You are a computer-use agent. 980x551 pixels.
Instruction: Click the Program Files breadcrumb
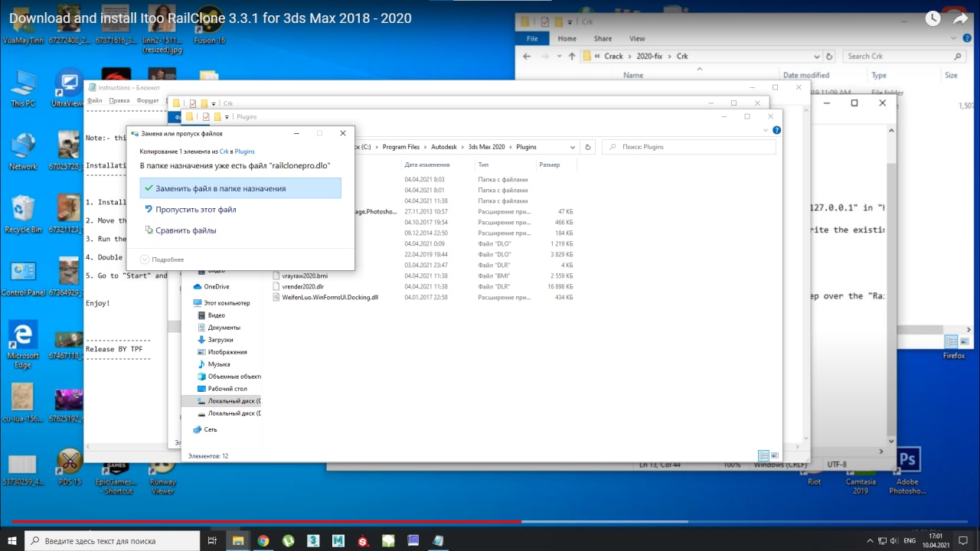(402, 146)
